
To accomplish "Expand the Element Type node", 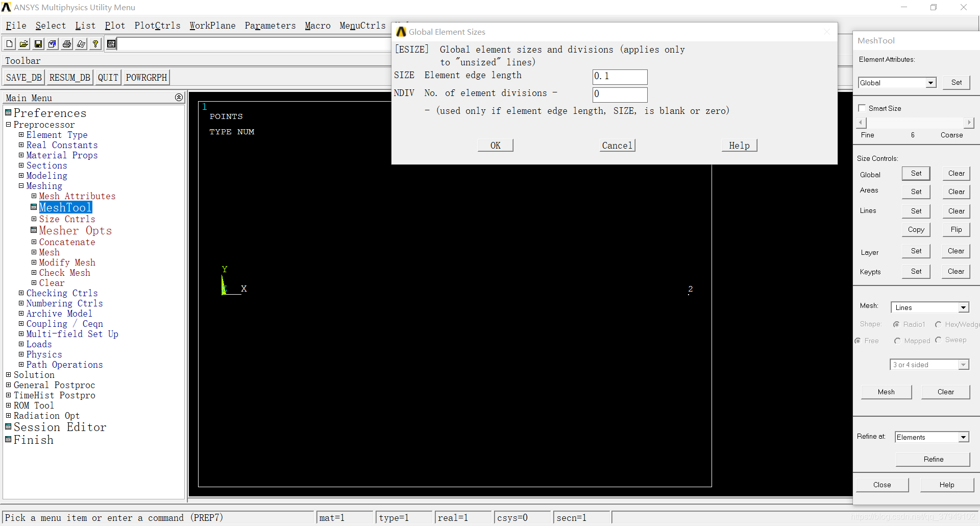I will (21, 134).
